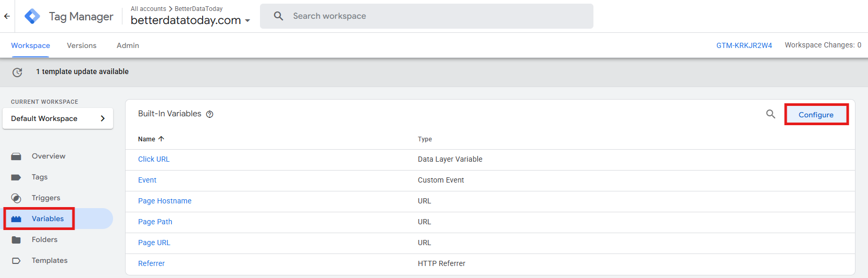This screenshot has height=278, width=868.
Task: Click the Custom Event type cell
Action: [441, 180]
